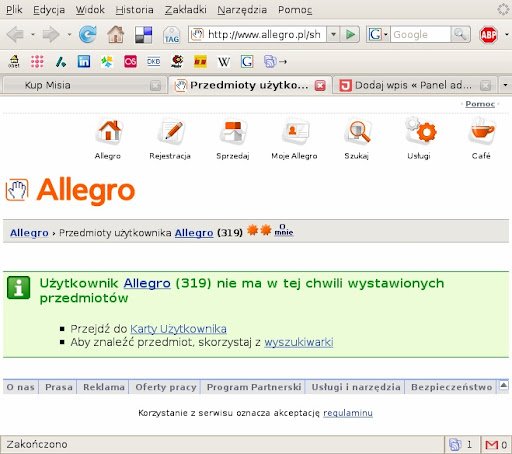
Task: Click the browser Forward arrow button
Action: [x=51, y=34]
